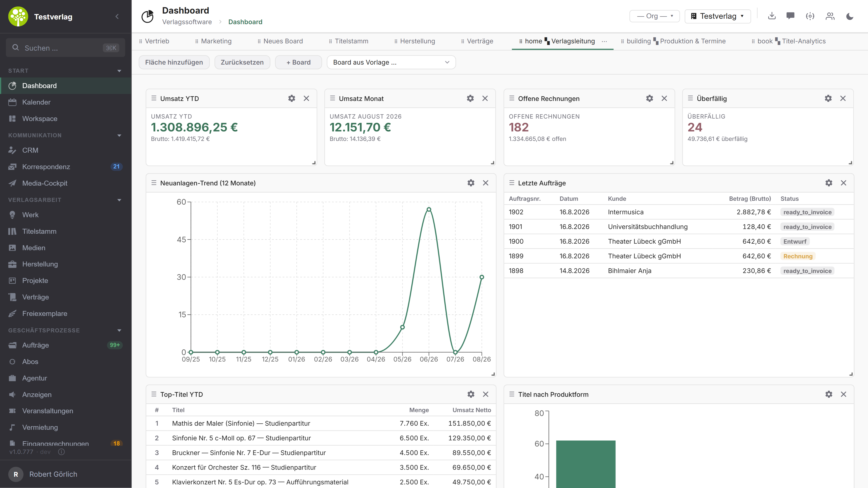
Task: Open Aufträge in the sidebar
Action: [x=66, y=345]
